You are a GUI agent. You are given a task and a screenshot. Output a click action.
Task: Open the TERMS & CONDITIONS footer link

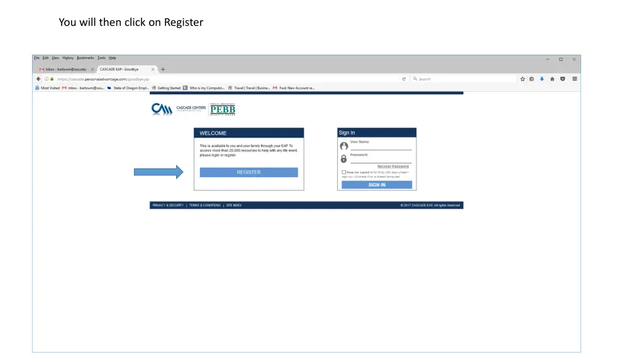pos(205,206)
